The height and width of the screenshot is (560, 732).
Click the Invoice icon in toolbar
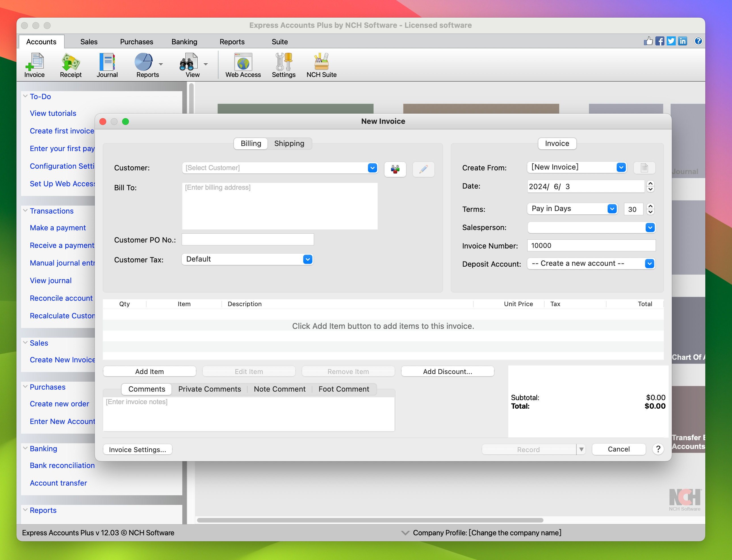[34, 65]
